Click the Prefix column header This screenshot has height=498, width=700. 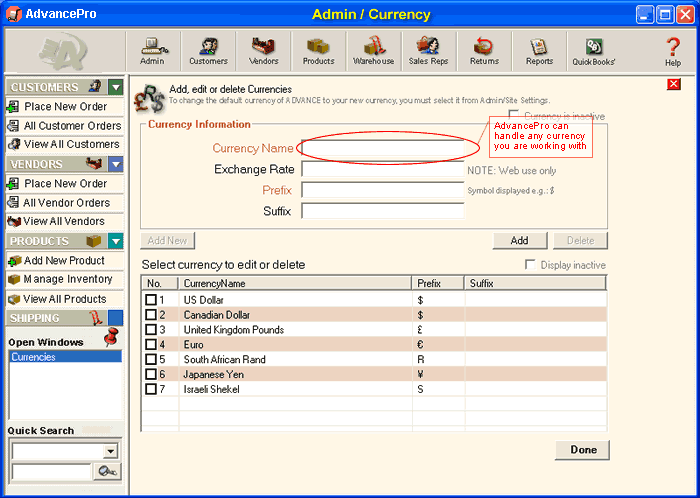click(438, 283)
